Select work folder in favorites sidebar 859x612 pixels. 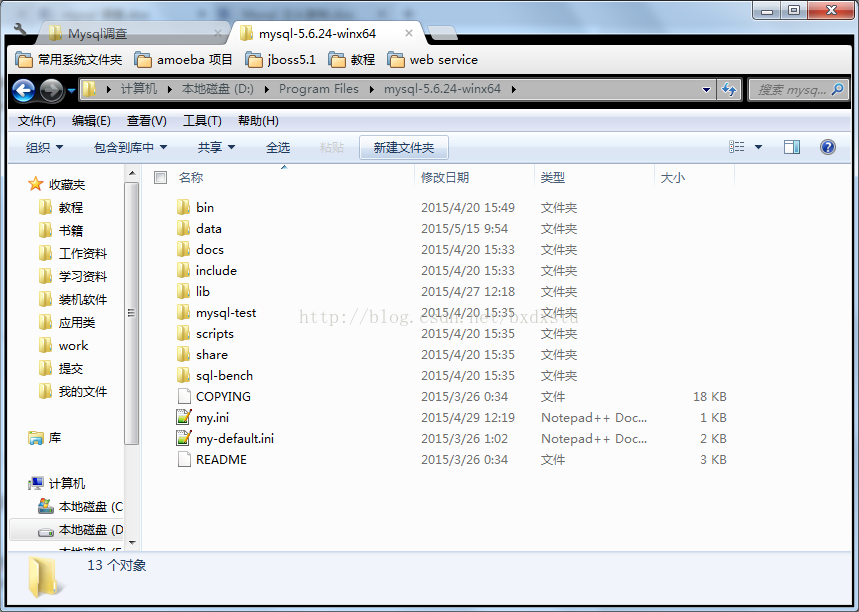tap(64, 346)
